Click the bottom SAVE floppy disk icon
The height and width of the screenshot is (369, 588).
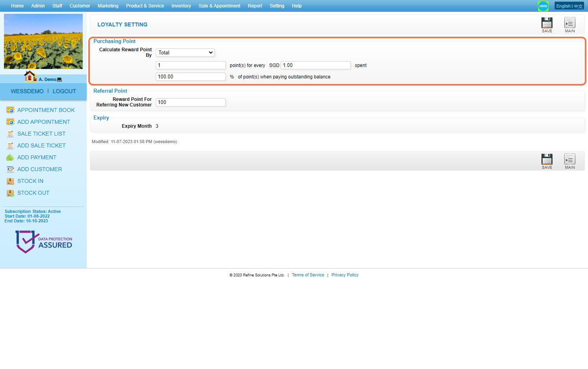[547, 159]
